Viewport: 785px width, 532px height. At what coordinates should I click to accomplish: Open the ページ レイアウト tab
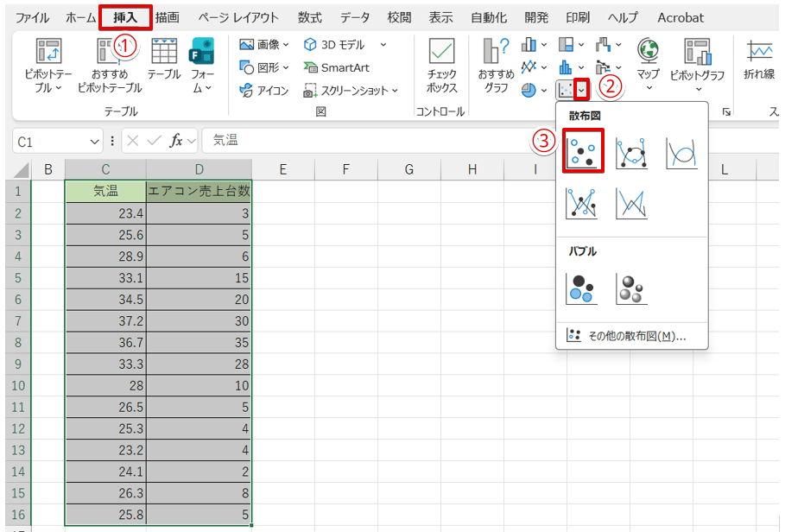click(237, 17)
